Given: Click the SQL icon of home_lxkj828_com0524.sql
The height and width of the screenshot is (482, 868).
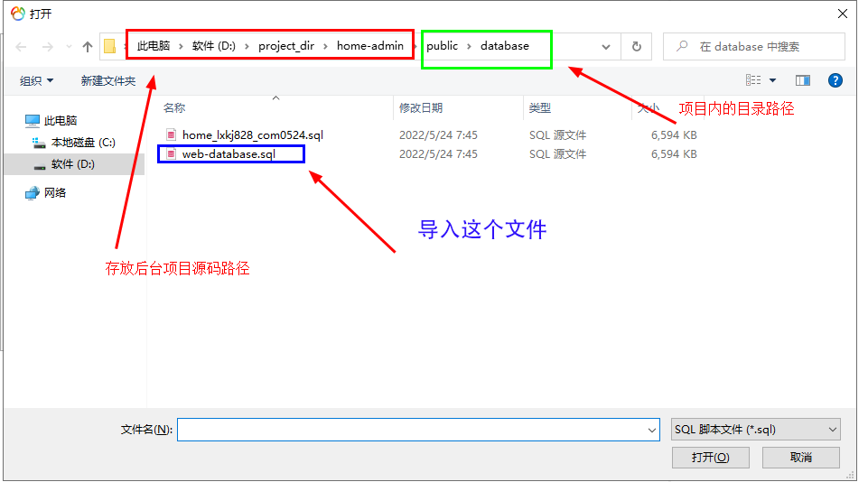Looking at the screenshot, I should [172, 135].
